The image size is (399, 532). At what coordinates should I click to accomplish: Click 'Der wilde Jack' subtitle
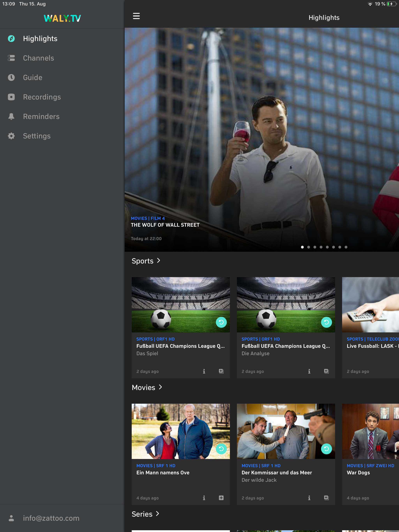coord(259,480)
